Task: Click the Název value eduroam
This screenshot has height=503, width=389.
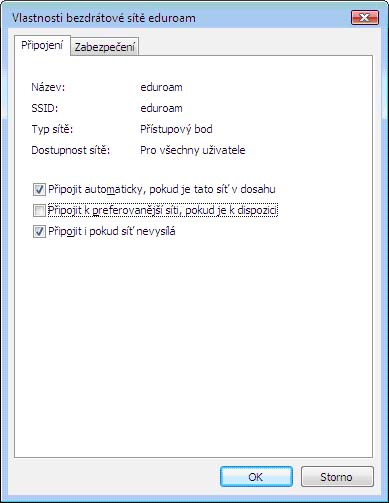Action: [x=161, y=87]
